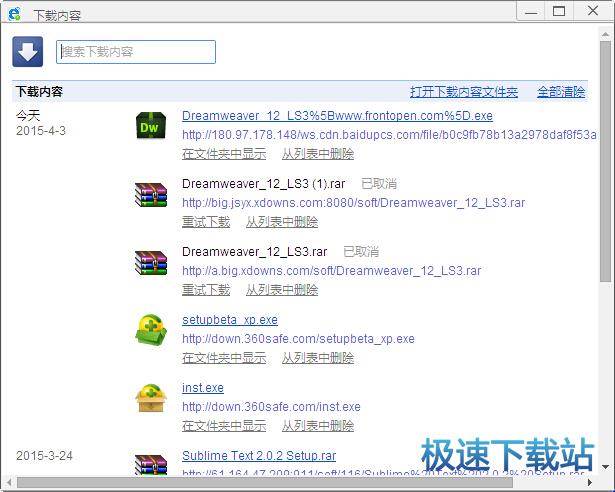Image resolution: width=615 pixels, height=492 pixels.
Task: Click the 2015-3-24 date label
Action: click(44, 456)
